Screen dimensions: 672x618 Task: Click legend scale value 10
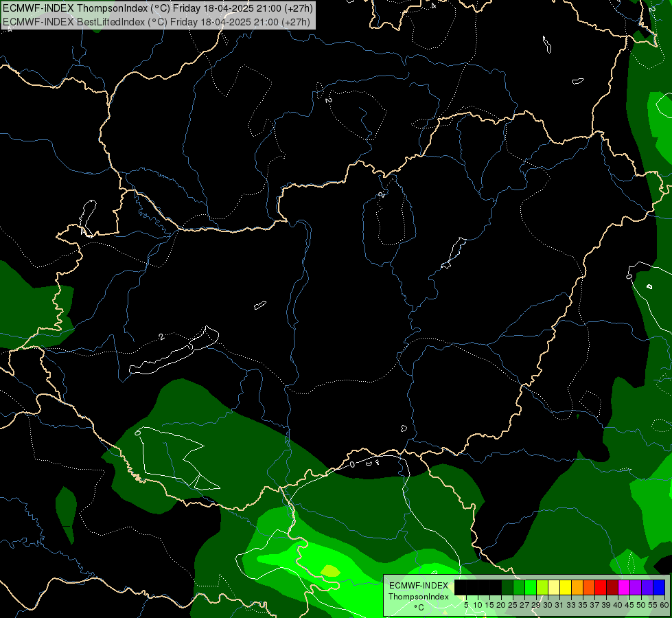point(478,605)
